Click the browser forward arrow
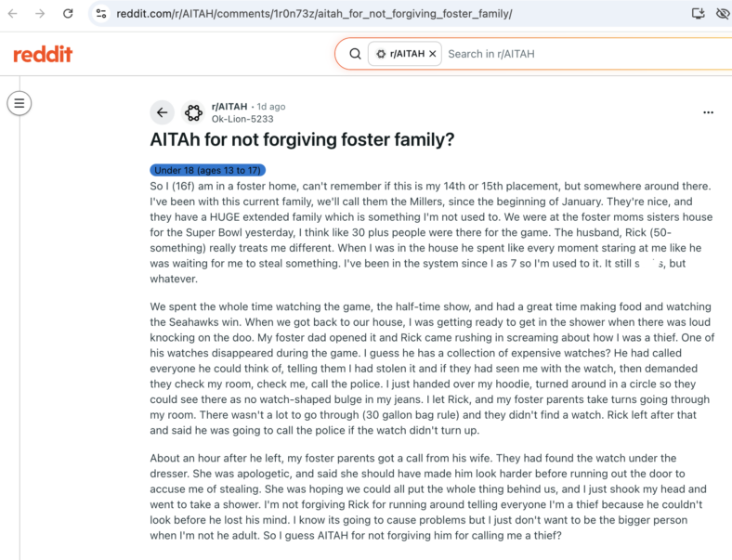The width and height of the screenshot is (732, 560). pyautogui.click(x=40, y=14)
